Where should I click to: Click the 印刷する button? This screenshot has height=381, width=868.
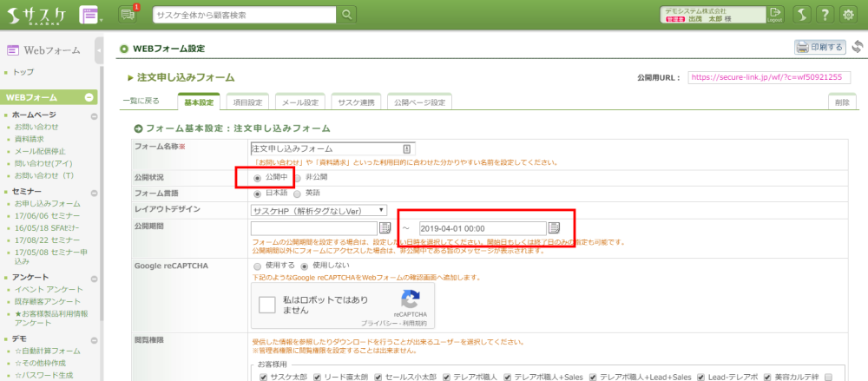[819, 48]
